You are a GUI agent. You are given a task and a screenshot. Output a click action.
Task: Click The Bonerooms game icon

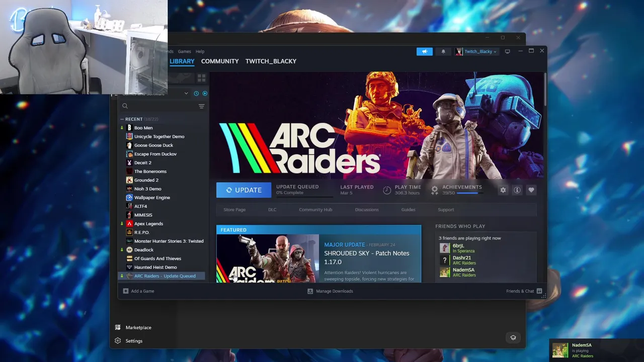coord(129,171)
